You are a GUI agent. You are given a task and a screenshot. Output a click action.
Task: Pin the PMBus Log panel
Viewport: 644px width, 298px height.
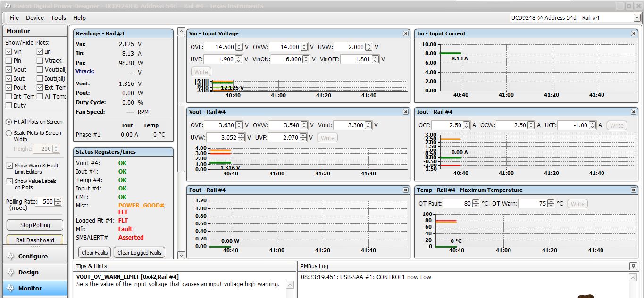click(x=634, y=266)
